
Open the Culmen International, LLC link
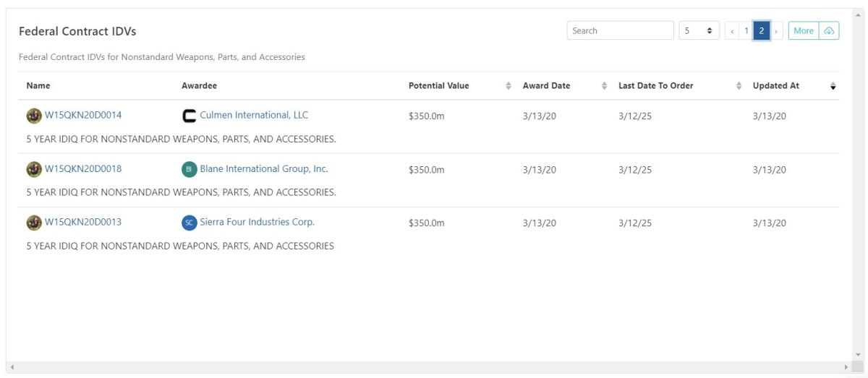[254, 115]
